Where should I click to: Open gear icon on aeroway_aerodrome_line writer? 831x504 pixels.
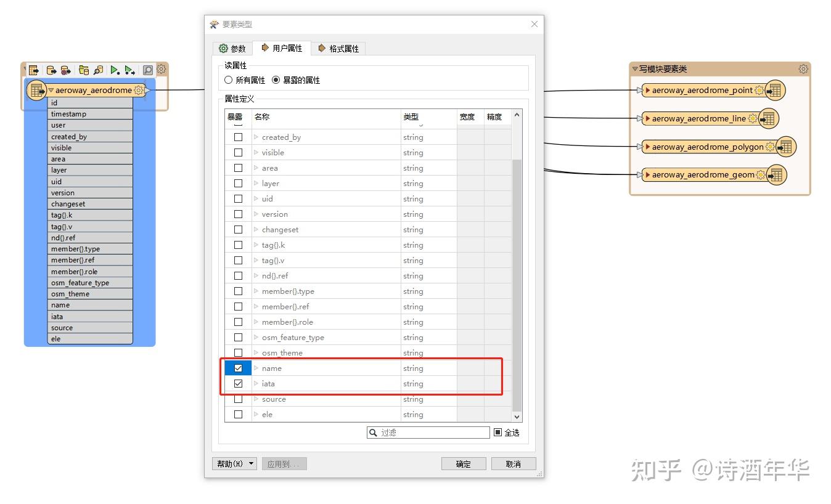pos(752,119)
